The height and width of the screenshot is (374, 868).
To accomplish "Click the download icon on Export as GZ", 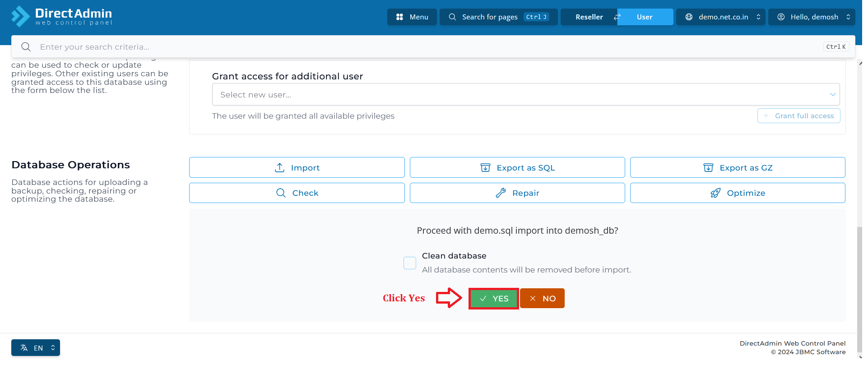I will pos(708,167).
